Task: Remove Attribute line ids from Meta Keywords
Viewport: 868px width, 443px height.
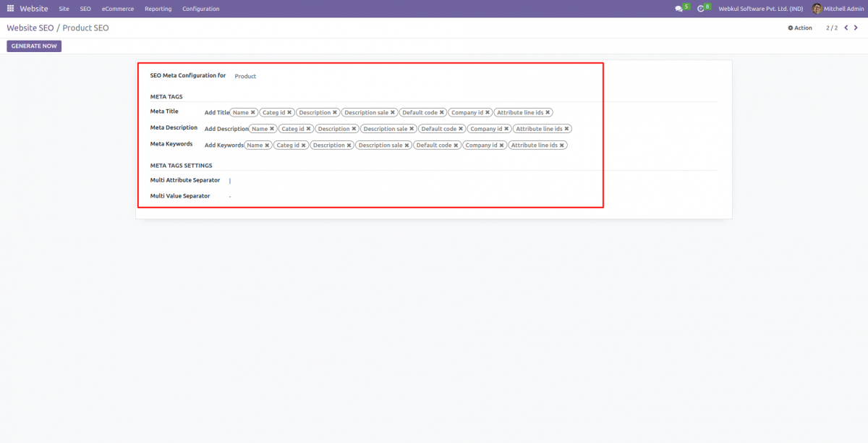Action: pyautogui.click(x=562, y=145)
